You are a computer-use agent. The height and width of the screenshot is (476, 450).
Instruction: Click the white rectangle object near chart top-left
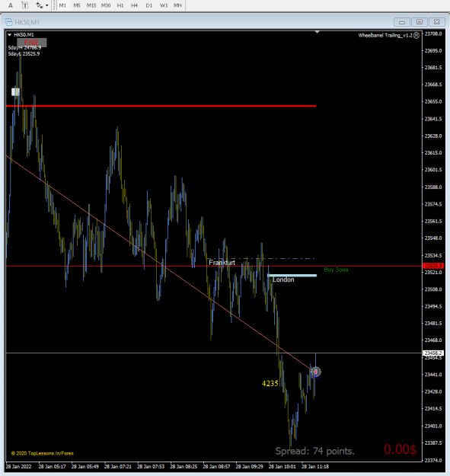pyautogui.click(x=15, y=91)
